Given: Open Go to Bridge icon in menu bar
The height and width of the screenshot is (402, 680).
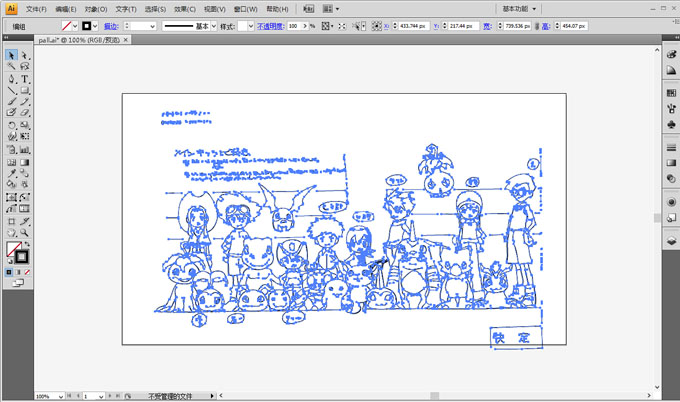Looking at the screenshot, I should coord(309,9).
